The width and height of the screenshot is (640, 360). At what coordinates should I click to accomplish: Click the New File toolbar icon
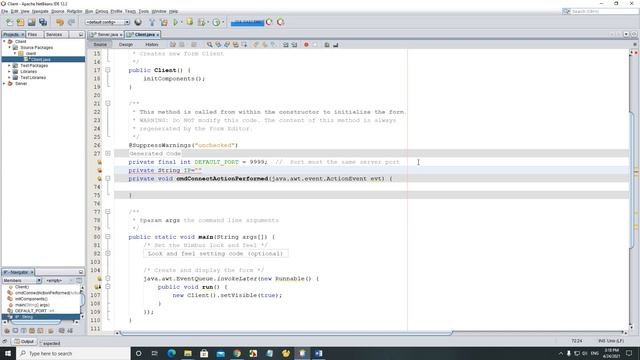point(9,22)
